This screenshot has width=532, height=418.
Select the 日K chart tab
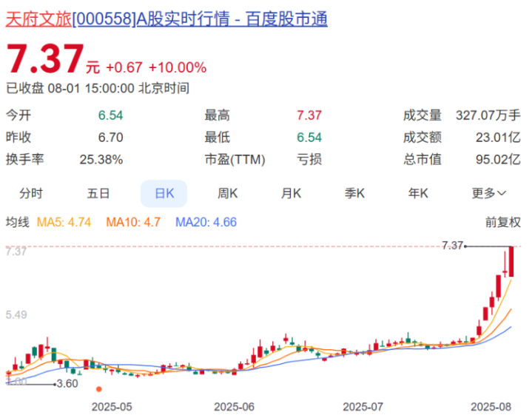point(164,193)
